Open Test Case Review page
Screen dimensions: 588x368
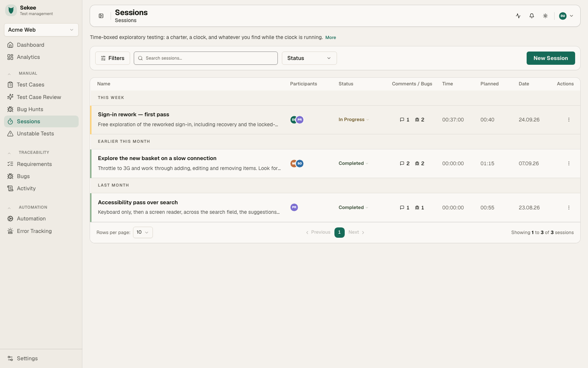(x=41, y=97)
